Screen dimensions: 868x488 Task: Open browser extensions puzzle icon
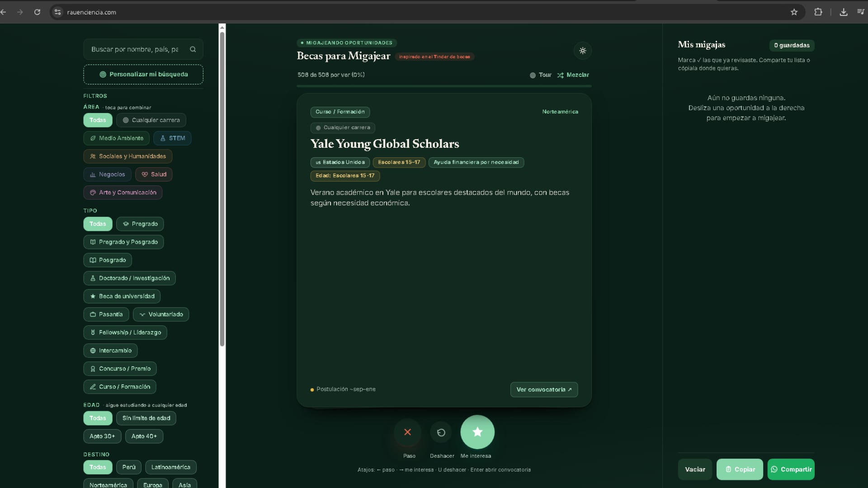818,12
